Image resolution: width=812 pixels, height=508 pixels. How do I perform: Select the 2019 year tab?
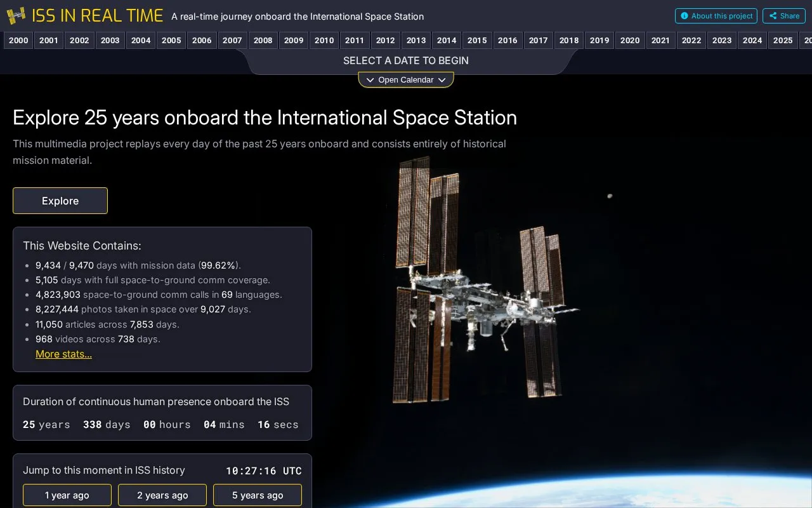point(599,40)
